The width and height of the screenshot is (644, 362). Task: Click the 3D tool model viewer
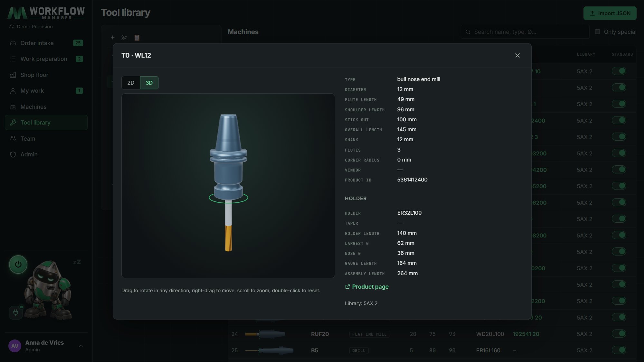pyautogui.click(x=228, y=186)
